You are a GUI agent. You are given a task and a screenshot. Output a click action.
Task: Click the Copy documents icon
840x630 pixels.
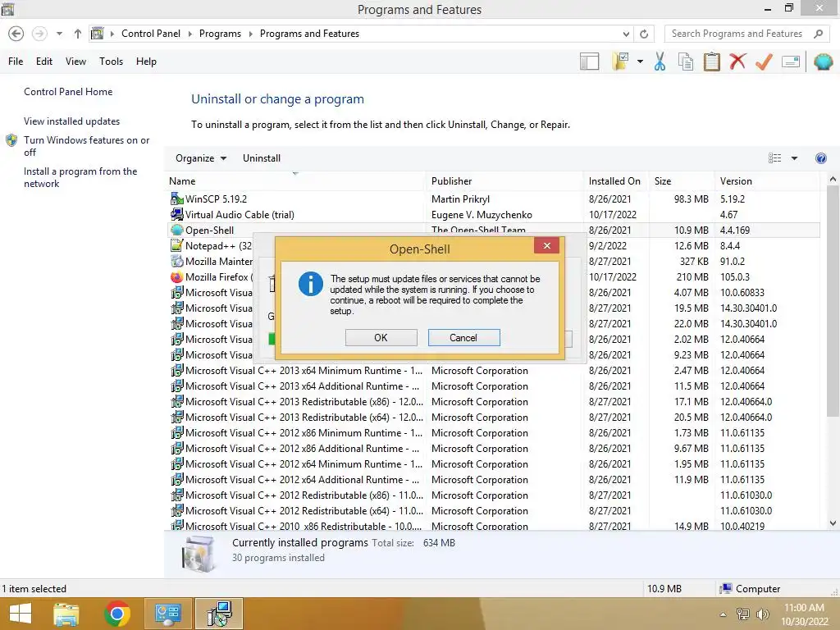click(x=685, y=62)
